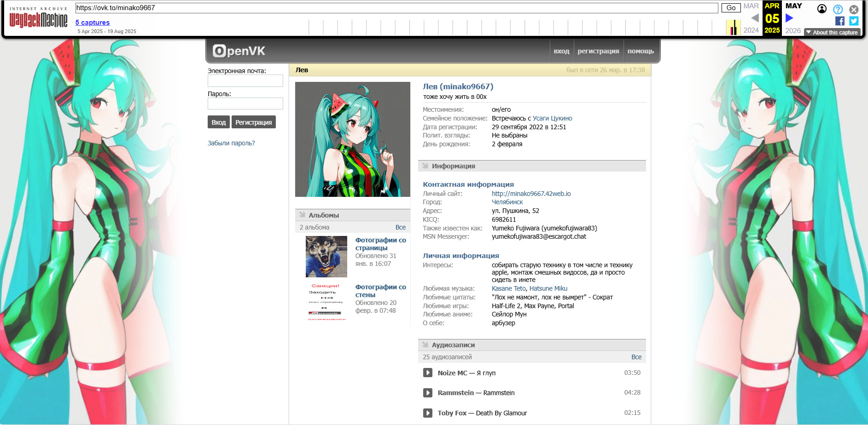Click the birthday value 2 февраля
This screenshot has height=425, width=868.
(x=507, y=144)
